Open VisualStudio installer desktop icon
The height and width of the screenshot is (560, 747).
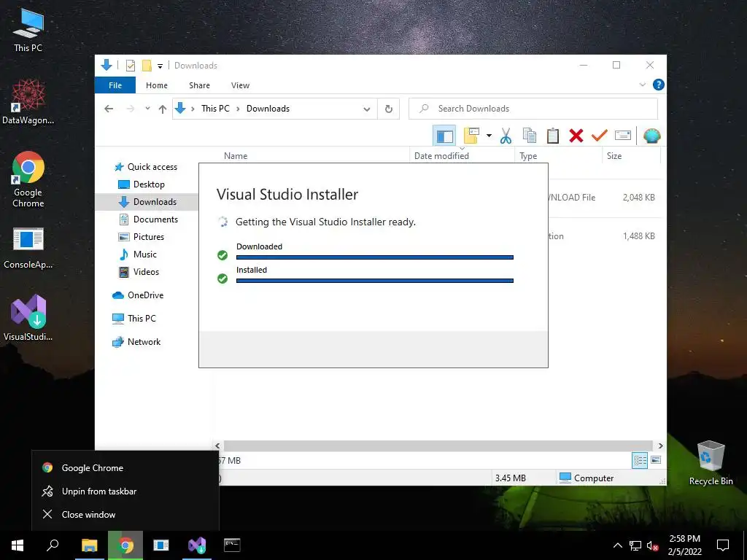[x=28, y=318]
